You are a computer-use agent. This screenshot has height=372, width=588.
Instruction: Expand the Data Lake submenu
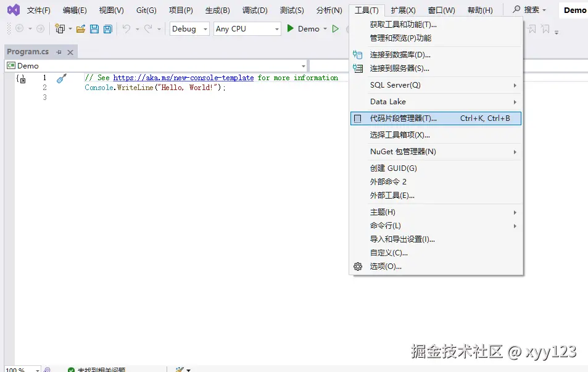[x=436, y=102]
